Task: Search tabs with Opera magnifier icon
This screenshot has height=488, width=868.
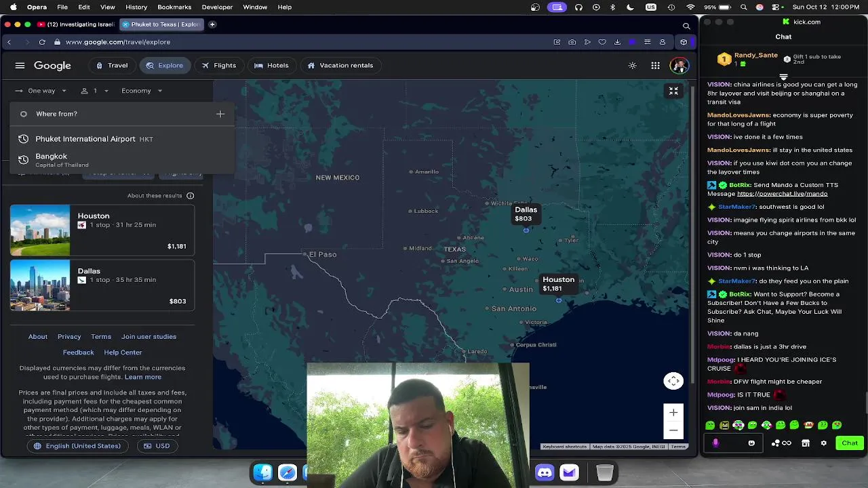Action: [x=686, y=26]
